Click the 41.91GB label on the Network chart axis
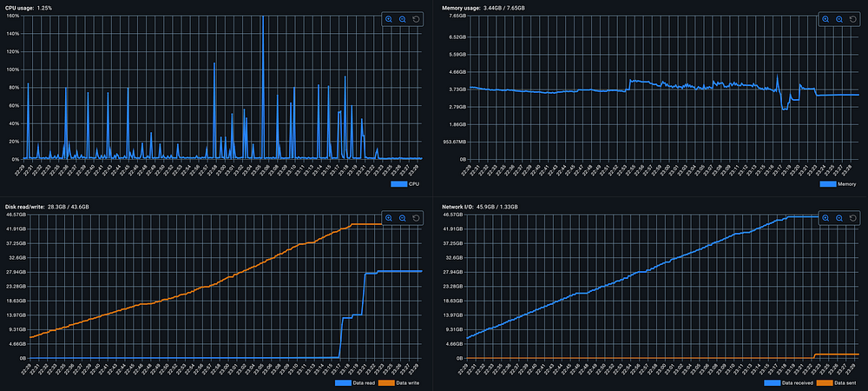 point(451,229)
